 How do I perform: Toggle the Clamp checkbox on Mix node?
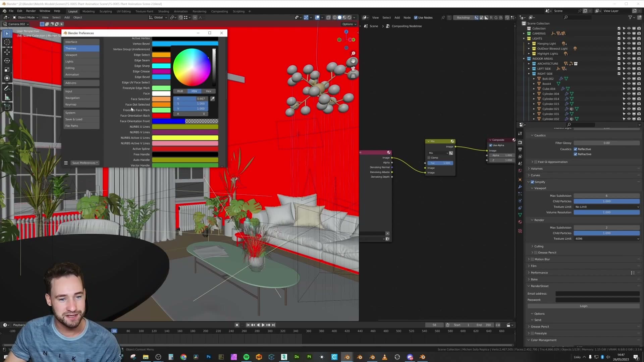[429, 158]
